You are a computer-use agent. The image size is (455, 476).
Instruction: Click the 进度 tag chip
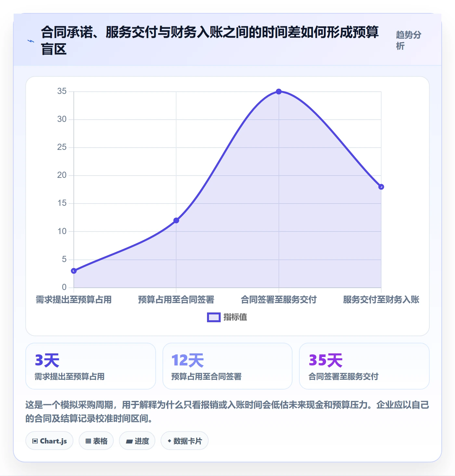(137, 441)
